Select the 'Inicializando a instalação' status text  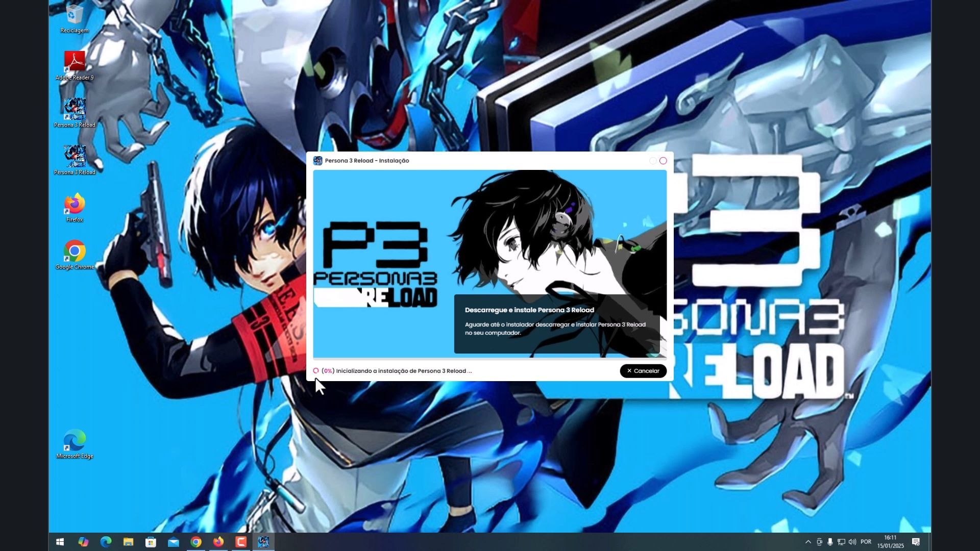404,371
